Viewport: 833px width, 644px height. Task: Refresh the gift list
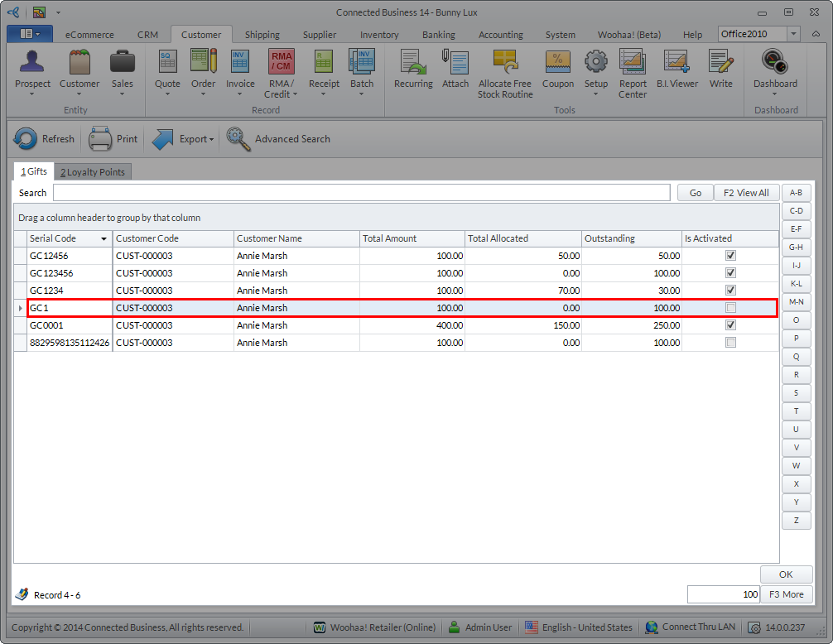click(x=26, y=139)
